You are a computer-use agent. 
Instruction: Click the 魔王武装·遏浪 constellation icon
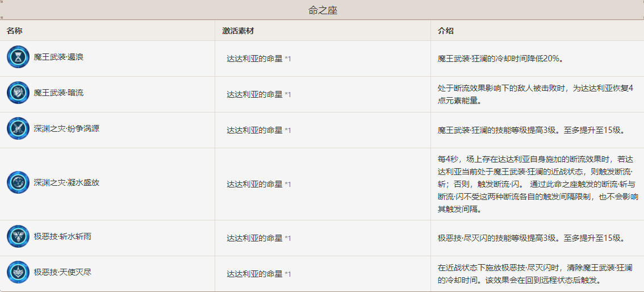click(x=18, y=57)
